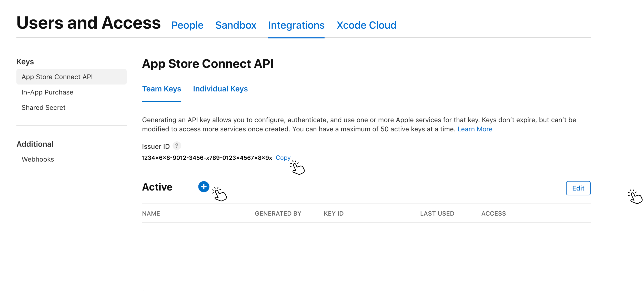Open the People tab
The width and height of the screenshot is (644, 296).
(187, 25)
